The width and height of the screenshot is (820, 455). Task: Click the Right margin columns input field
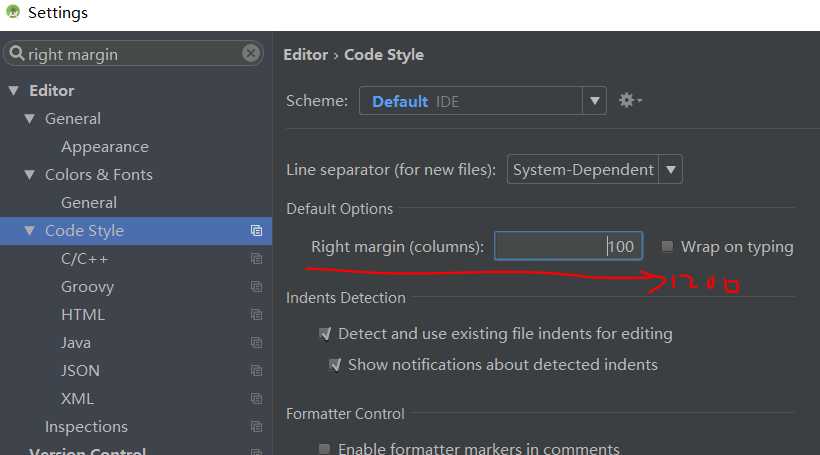click(568, 246)
